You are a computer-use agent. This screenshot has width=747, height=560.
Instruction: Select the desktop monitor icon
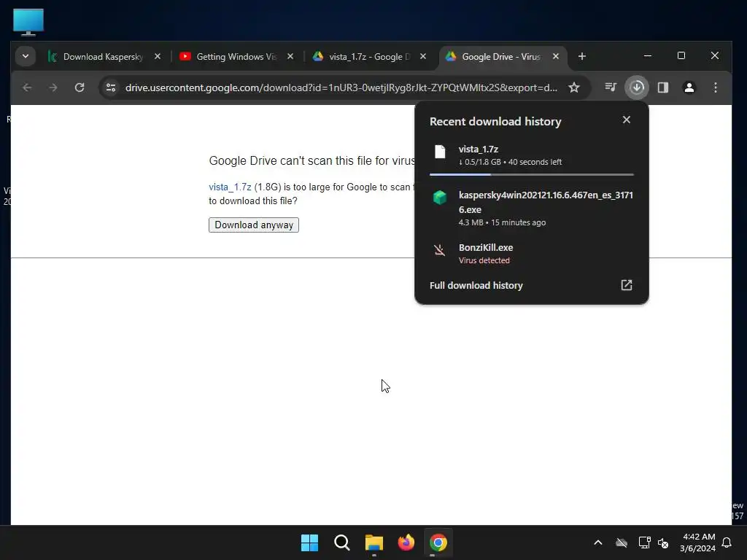[x=28, y=22]
